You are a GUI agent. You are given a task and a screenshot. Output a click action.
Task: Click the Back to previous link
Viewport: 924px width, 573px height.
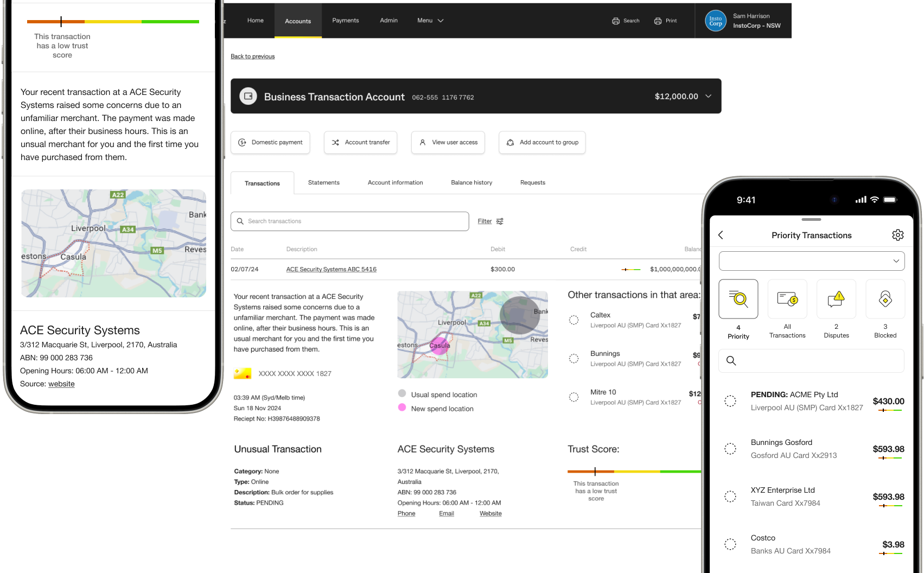[253, 56]
